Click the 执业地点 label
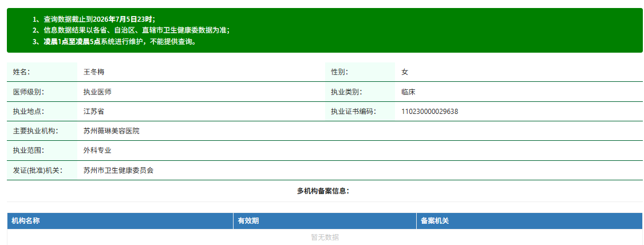 click(29, 112)
